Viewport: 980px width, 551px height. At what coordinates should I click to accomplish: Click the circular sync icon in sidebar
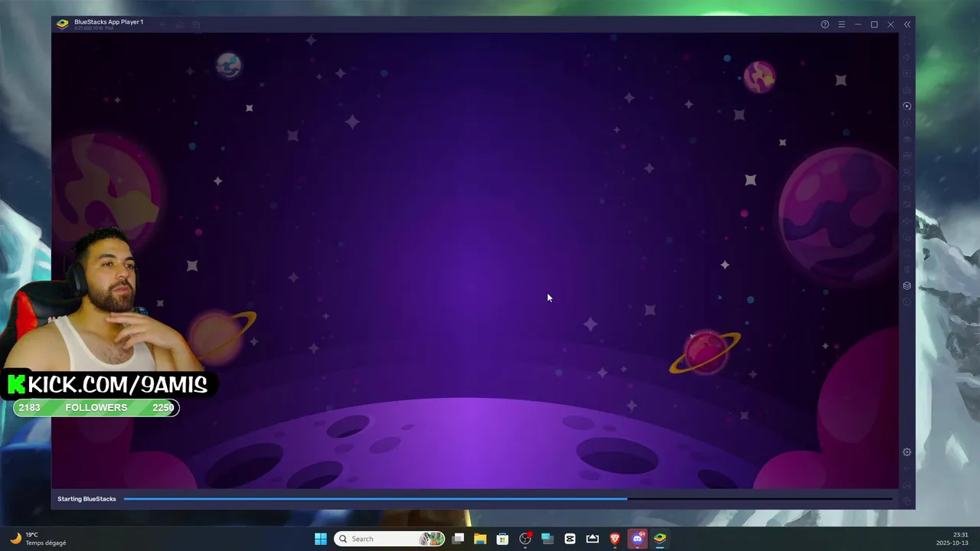pyautogui.click(x=907, y=106)
